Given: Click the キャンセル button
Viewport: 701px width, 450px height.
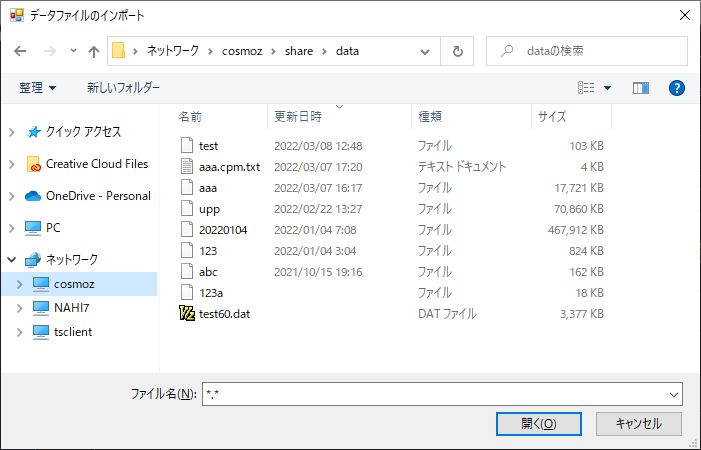Looking at the screenshot, I should [638, 423].
